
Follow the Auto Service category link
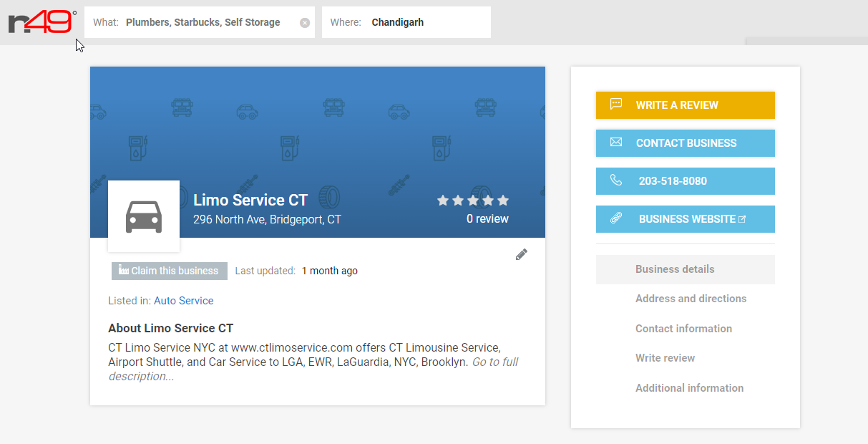point(184,301)
